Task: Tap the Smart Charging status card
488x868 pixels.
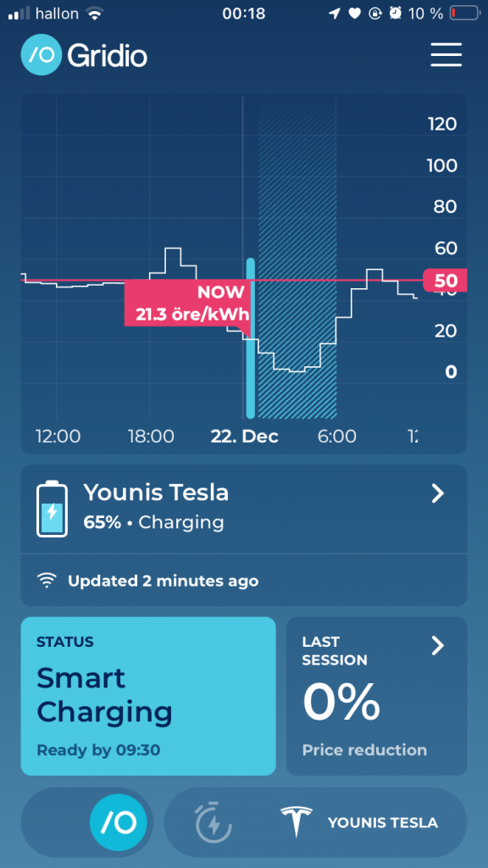Action: click(148, 696)
